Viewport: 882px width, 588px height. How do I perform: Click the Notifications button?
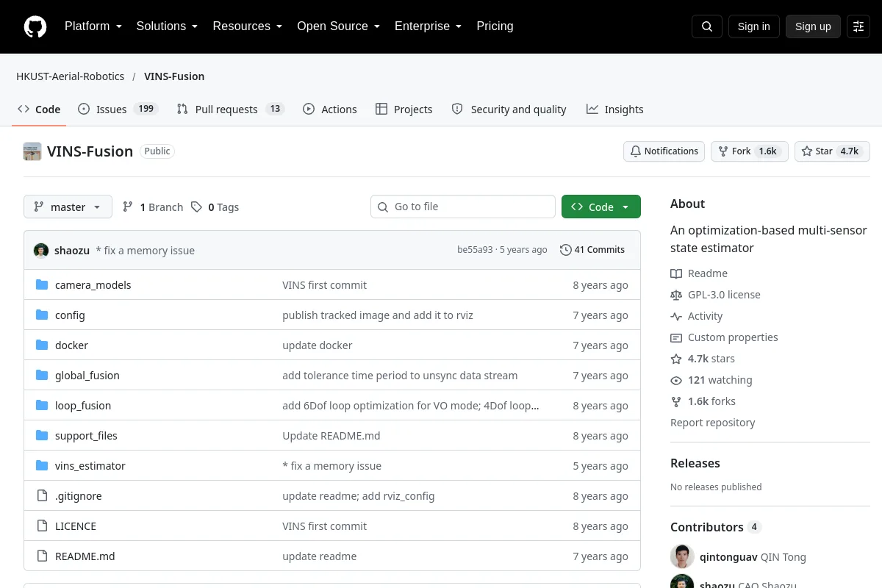(x=664, y=151)
